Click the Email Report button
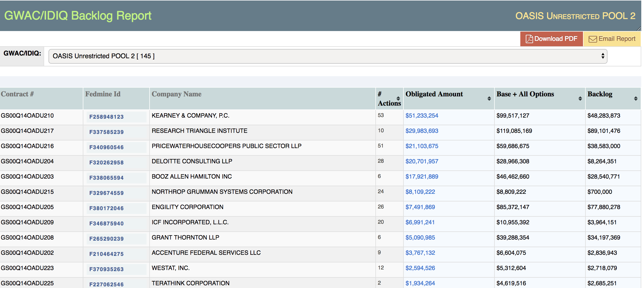Viewport: 644px width, 288px height. pos(612,39)
